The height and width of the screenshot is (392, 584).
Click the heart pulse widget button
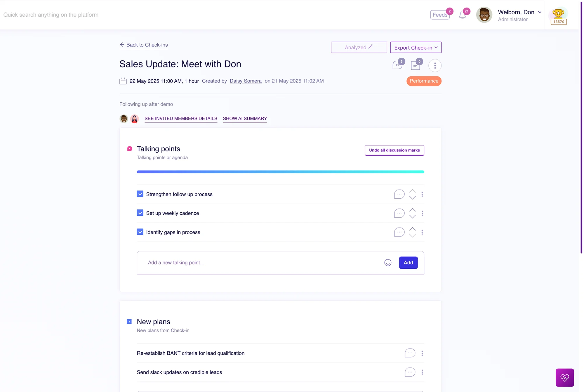coord(565,378)
